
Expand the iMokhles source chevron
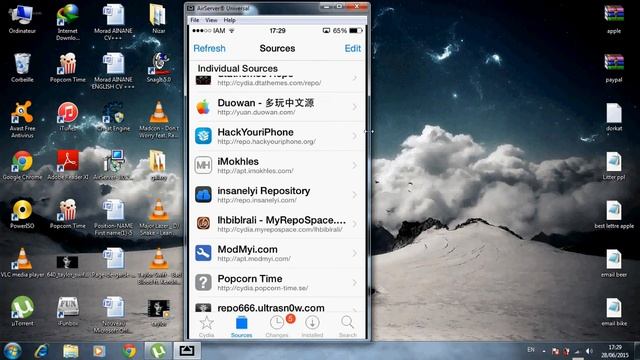[x=355, y=165]
